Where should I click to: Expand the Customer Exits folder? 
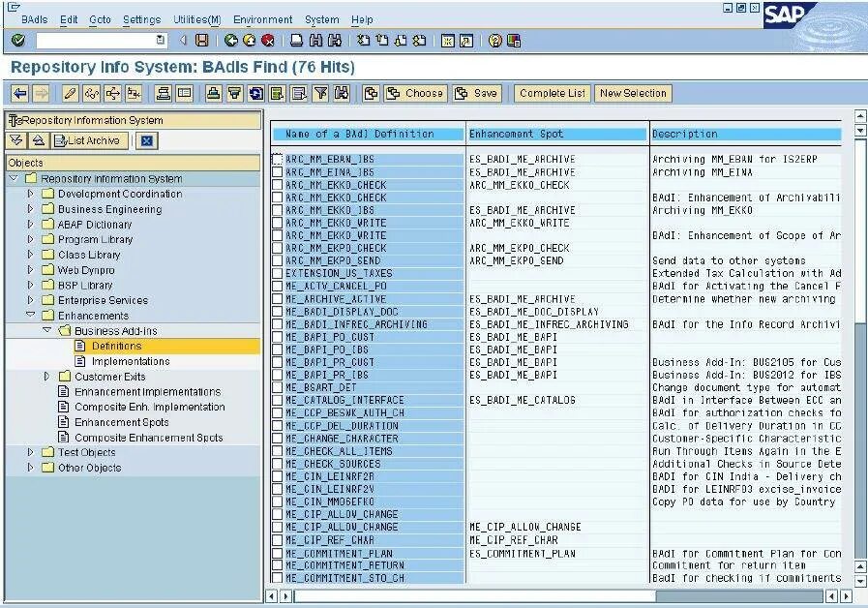point(47,376)
